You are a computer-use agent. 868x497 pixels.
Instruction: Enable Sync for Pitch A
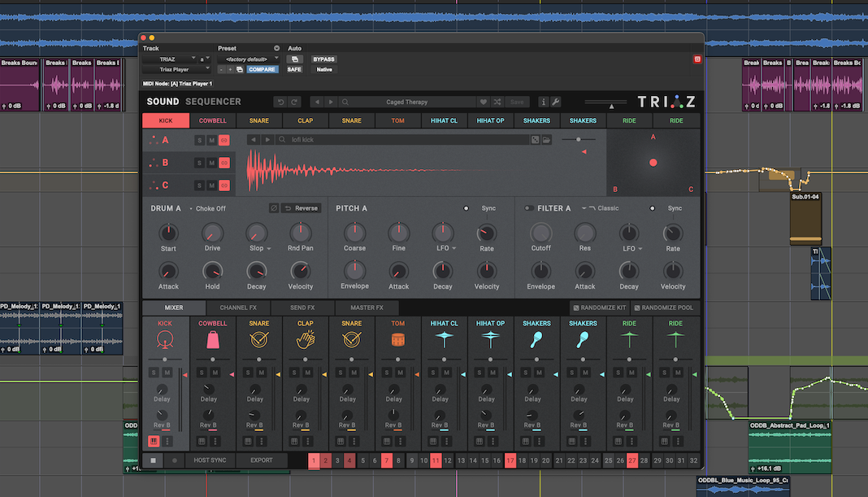467,208
